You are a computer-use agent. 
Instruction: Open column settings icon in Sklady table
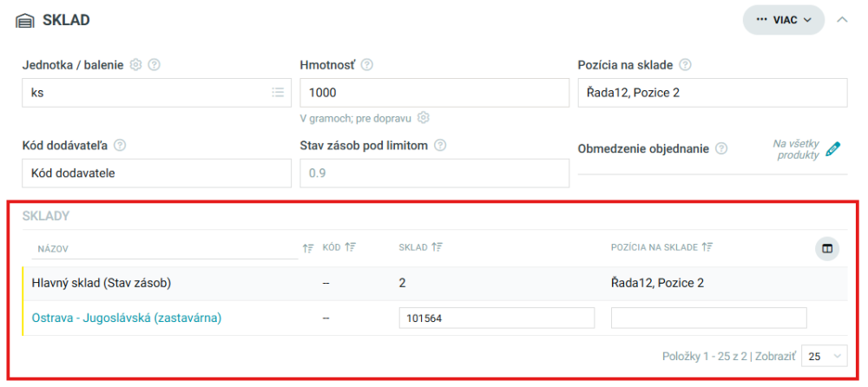click(827, 248)
